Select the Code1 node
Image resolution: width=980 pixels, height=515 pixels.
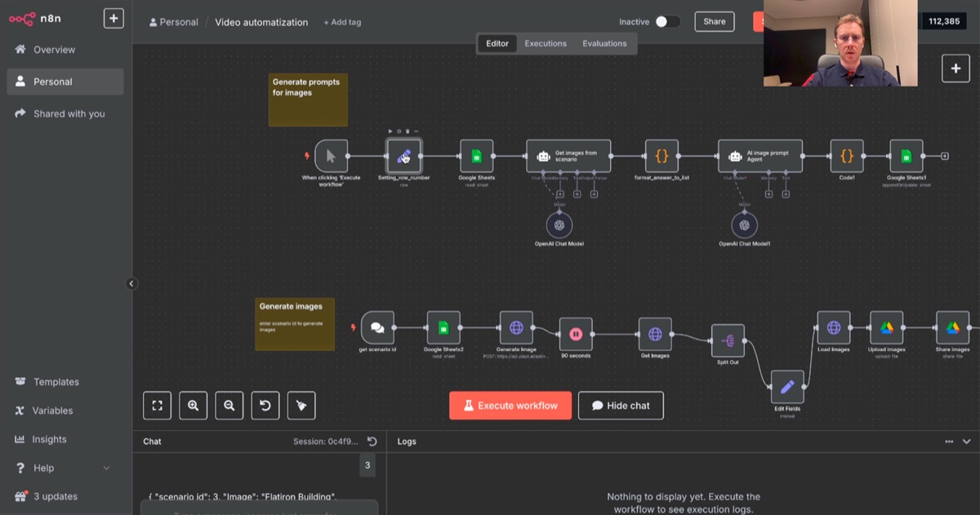pos(847,156)
